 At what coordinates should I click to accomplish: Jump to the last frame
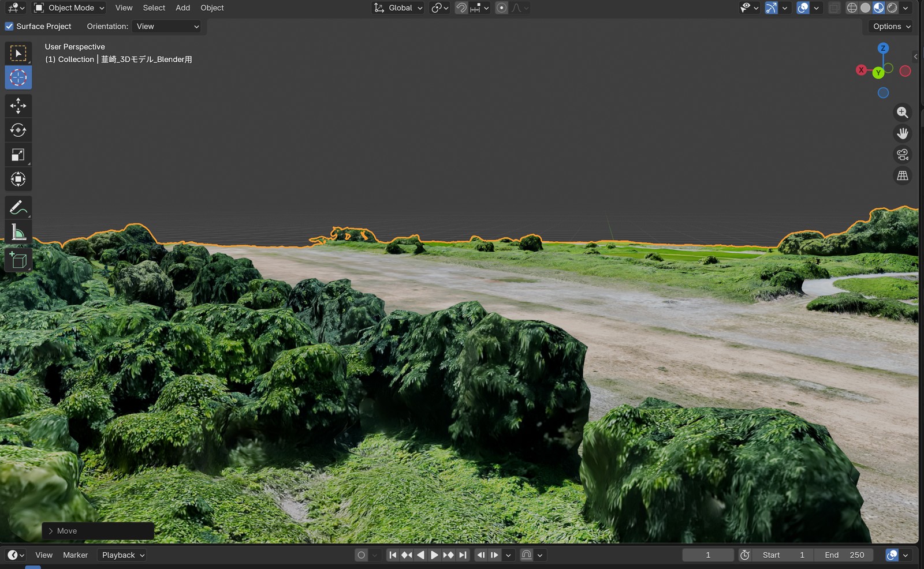coord(463,555)
